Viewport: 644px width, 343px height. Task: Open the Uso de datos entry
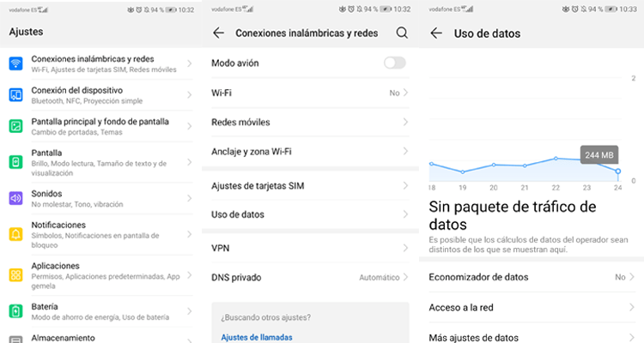pos(310,214)
